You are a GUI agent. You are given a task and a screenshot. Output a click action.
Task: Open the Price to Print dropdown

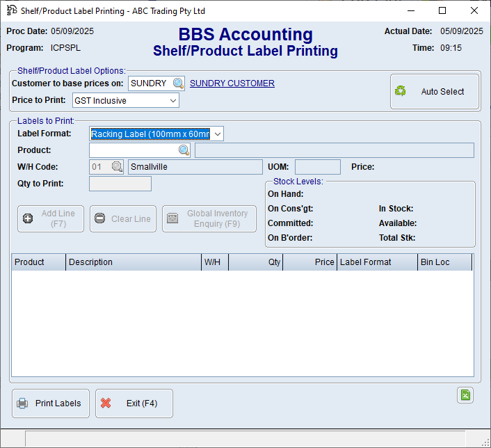click(x=173, y=101)
